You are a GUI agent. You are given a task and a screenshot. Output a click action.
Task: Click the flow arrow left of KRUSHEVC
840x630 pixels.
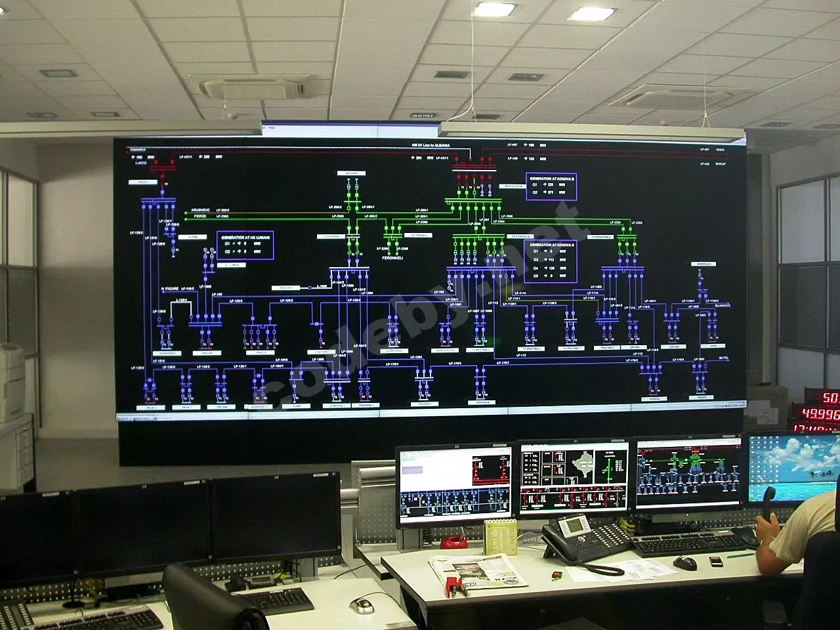point(184,211)
